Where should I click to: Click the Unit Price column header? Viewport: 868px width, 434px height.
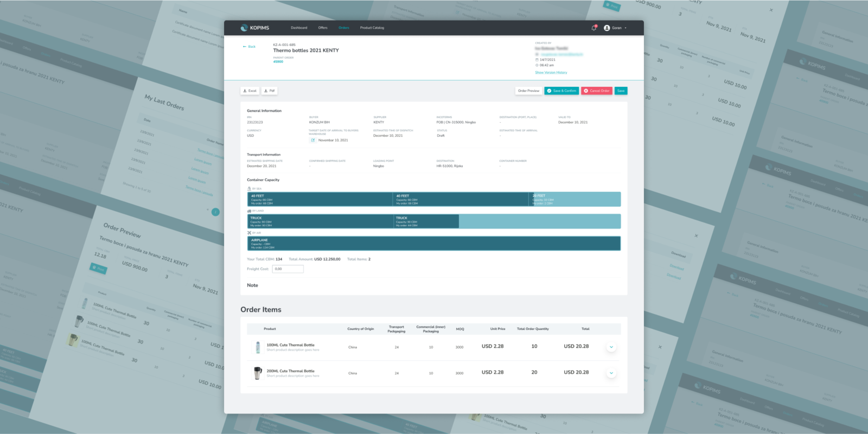497,329
